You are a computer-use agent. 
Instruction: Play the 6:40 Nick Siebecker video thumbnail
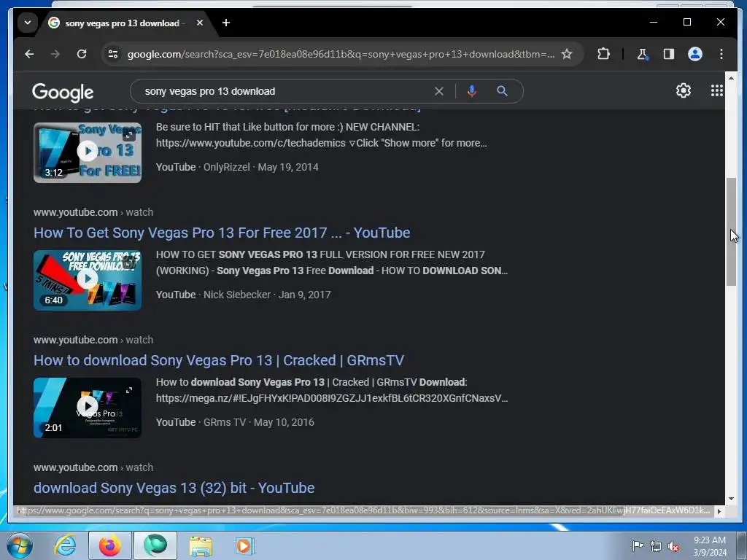pos(88,280)
